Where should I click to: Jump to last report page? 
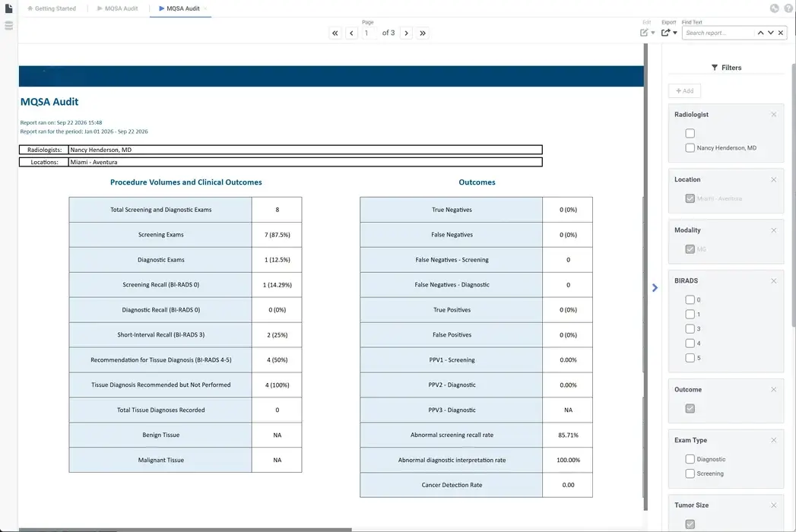tap(423, 33)
